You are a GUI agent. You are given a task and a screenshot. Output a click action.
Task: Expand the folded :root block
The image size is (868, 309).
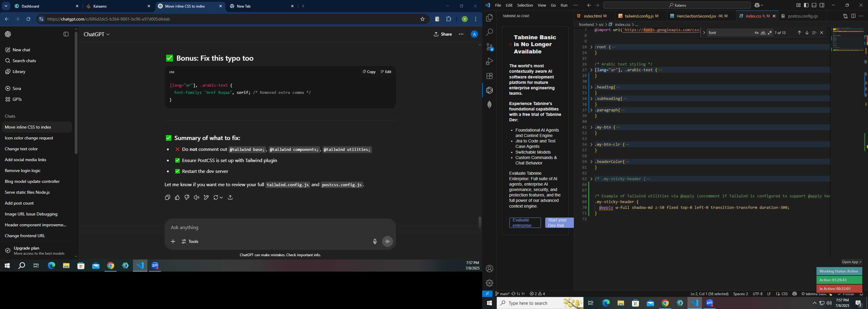click(591, 47)
